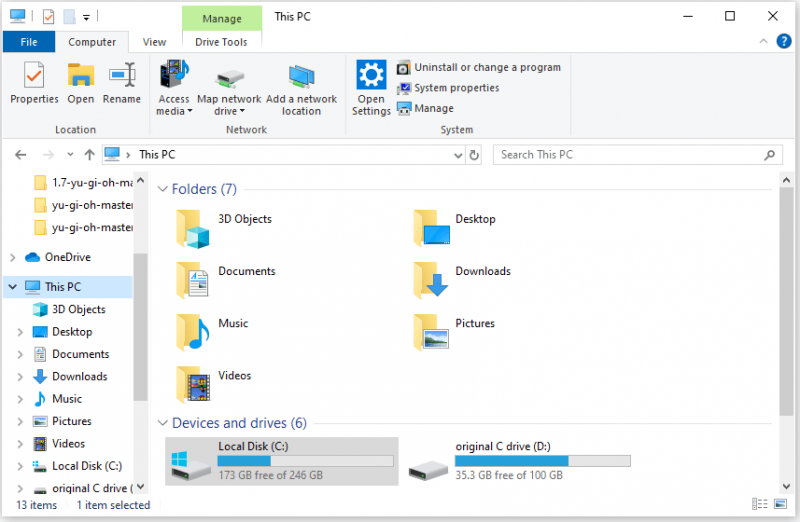Click the Refresh button by address bar
Viewport: 800px width, 522px height.
coord(474,155)
